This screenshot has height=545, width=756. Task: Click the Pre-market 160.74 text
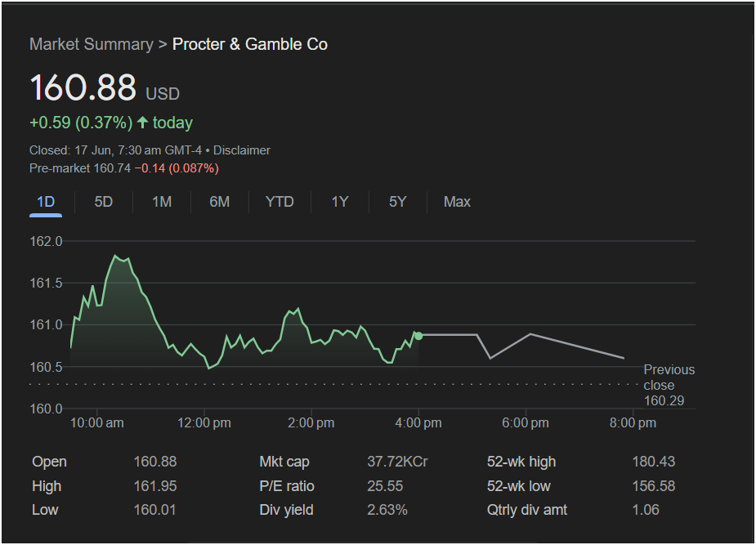pyautogui.click(x=80, y=168)
